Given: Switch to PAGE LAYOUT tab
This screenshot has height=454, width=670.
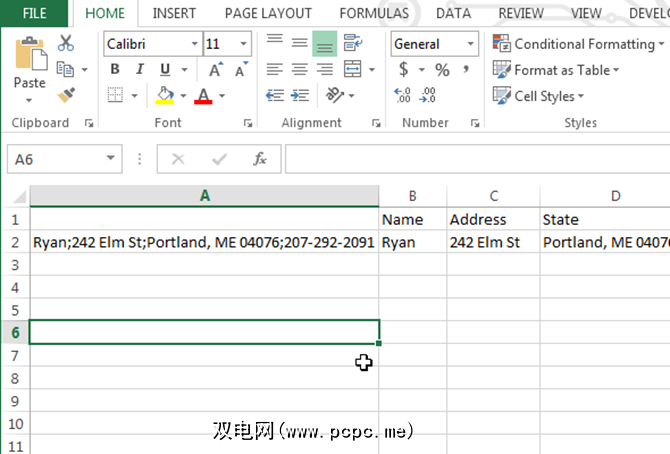Looking at the screenshot, I should point(268,13).
